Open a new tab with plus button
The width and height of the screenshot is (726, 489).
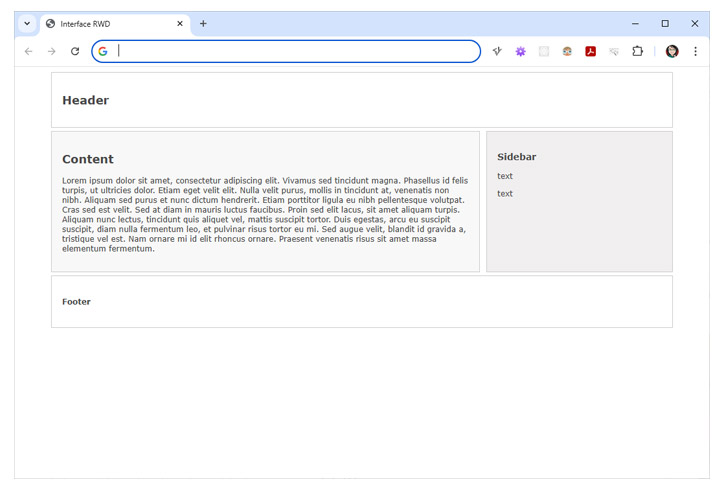(x=203, y=23)
